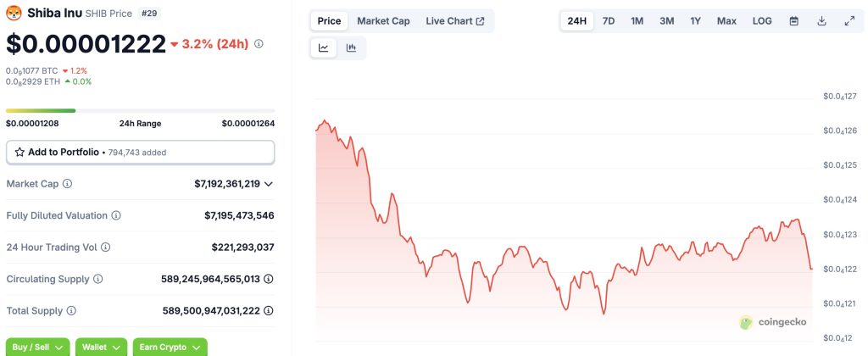The height and width of the screenshot is (356, 868).
Task: Select the 1Y time range
Action: 695,21
